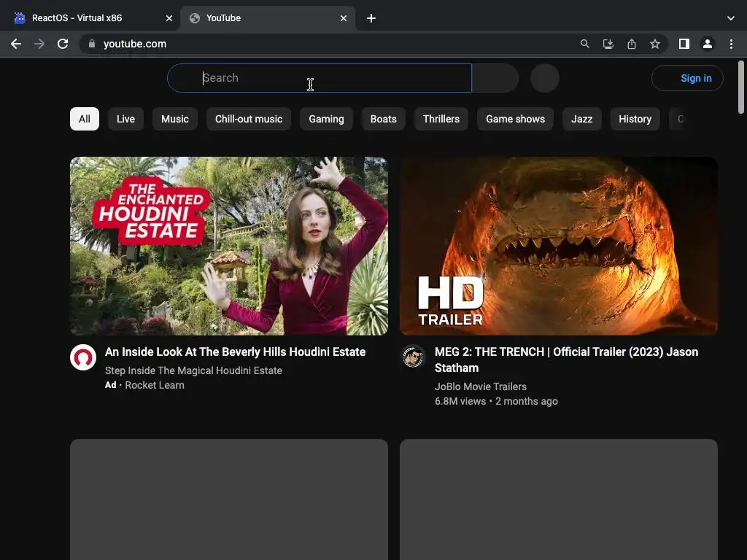Choose the Boats chip
The width and height of the screenshot is (747, 560).
tap(384, 119)
